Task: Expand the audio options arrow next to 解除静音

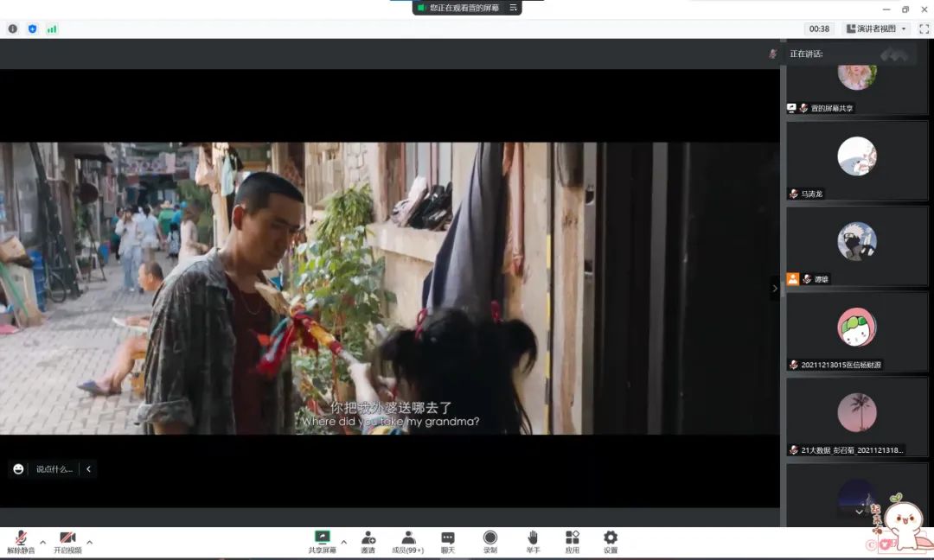Action: point(43,542)
